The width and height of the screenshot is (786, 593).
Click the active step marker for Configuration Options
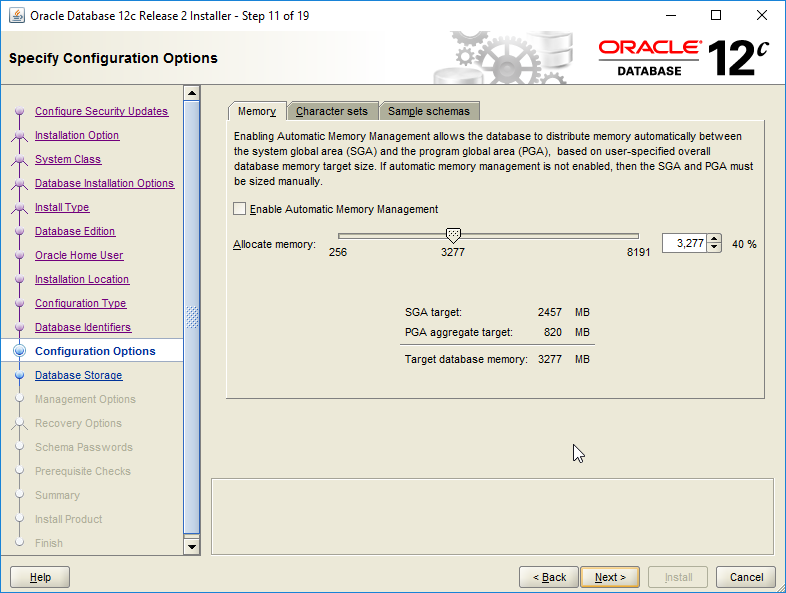tap(20, 351)
